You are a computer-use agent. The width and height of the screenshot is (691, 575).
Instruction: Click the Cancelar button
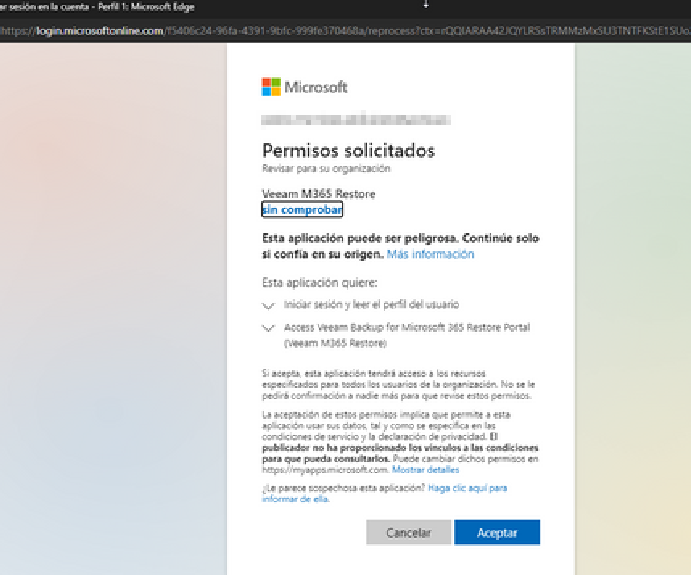point(408,532)
